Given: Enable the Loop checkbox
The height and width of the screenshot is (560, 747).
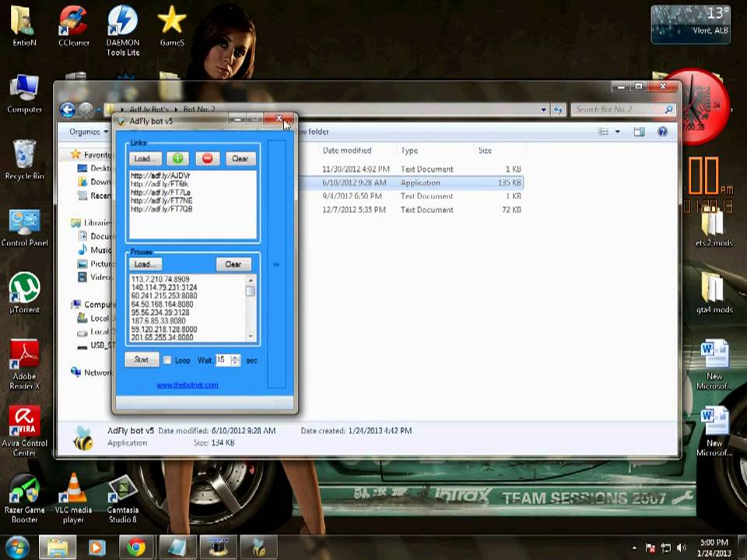Looking at the screenshot, I should click(167, 360).
